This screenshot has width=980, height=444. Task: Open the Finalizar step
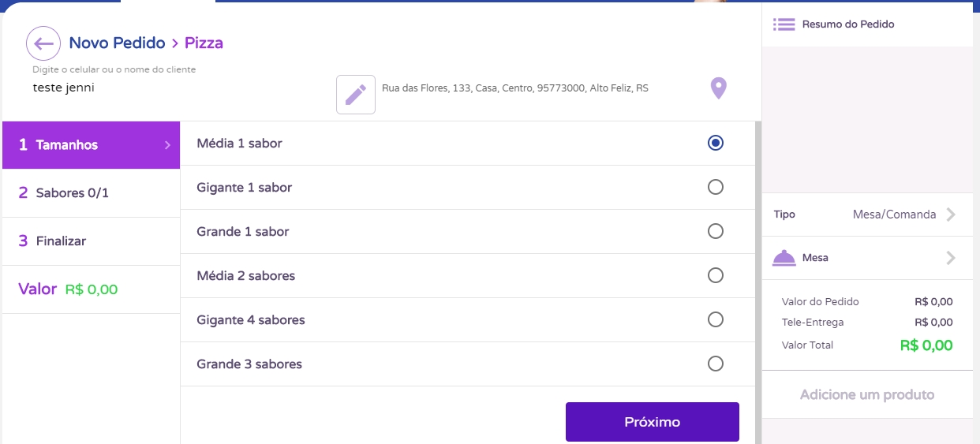coord(91,241)
